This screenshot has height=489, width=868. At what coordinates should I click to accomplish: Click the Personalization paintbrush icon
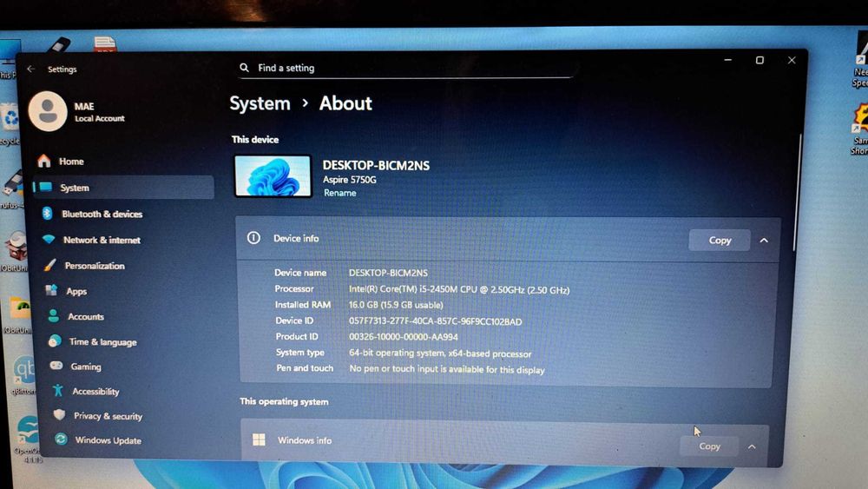point(49,265)
